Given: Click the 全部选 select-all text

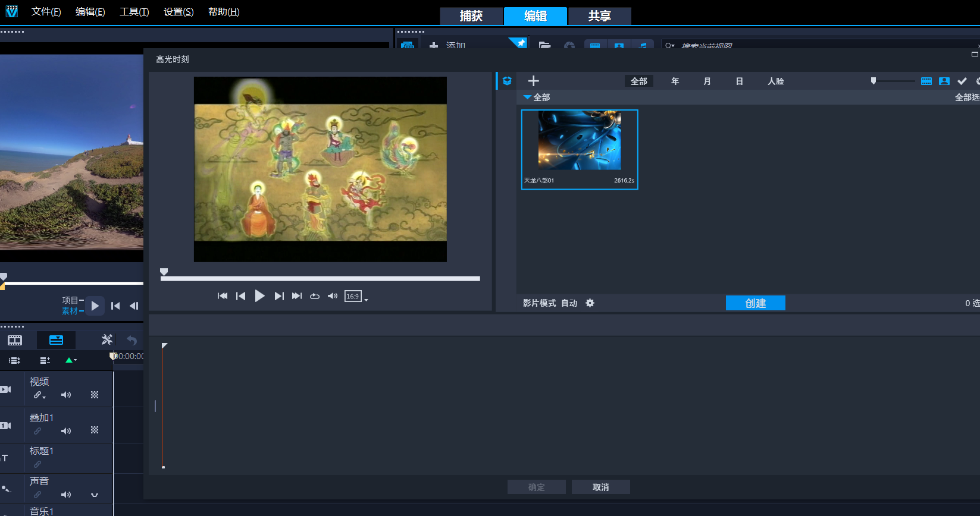Looking at the screenshot, I should (x=967, y=97).
